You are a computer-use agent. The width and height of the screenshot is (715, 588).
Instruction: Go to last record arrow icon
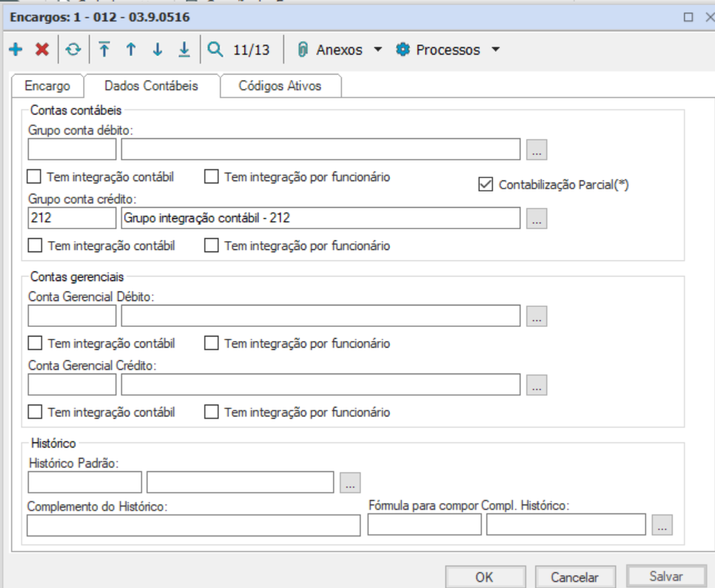tap(184, 50)
